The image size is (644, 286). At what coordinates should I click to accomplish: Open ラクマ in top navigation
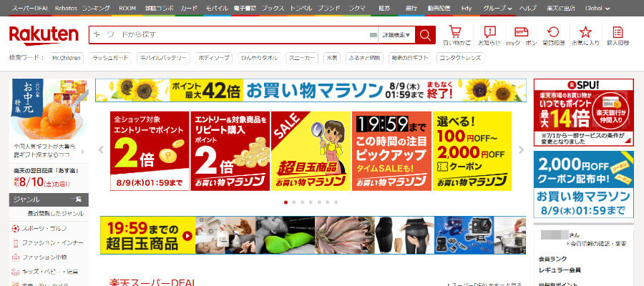click(357, 8)
